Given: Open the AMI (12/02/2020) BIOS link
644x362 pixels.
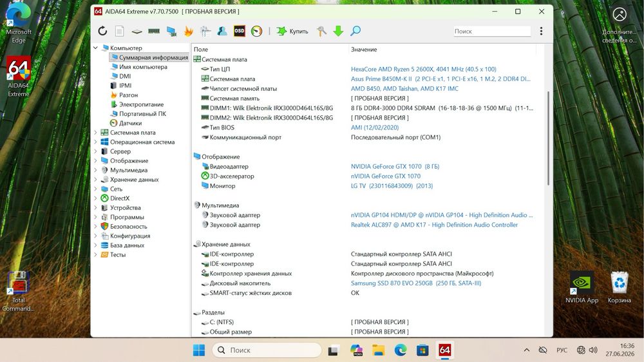Looking at the screenshot, I should [375, 128].
